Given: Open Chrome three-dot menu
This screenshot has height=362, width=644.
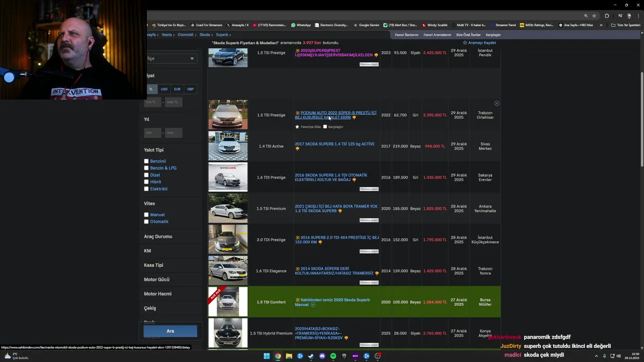Looking at the screenshot, I should [x=637, y=16].
